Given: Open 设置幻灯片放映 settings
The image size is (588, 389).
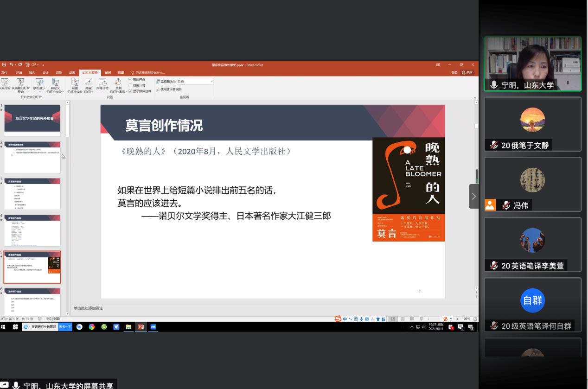Looking at the screenshot, I should (75, 83).
